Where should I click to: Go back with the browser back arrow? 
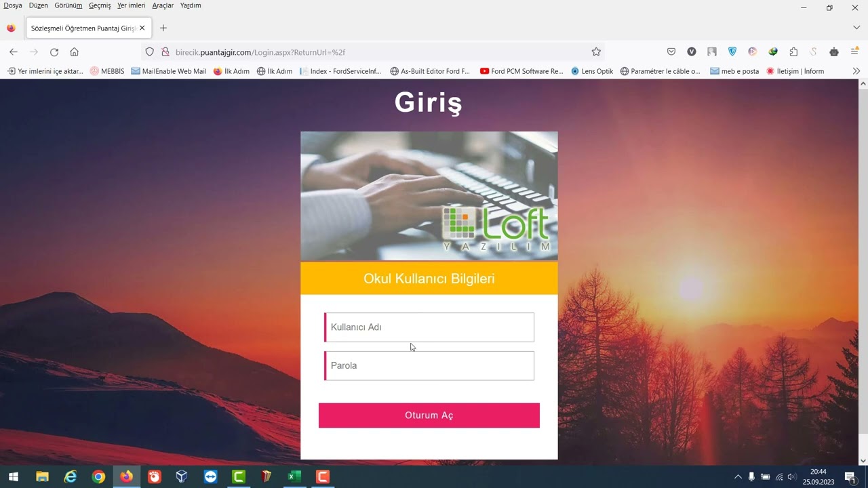tap(14, 52)
